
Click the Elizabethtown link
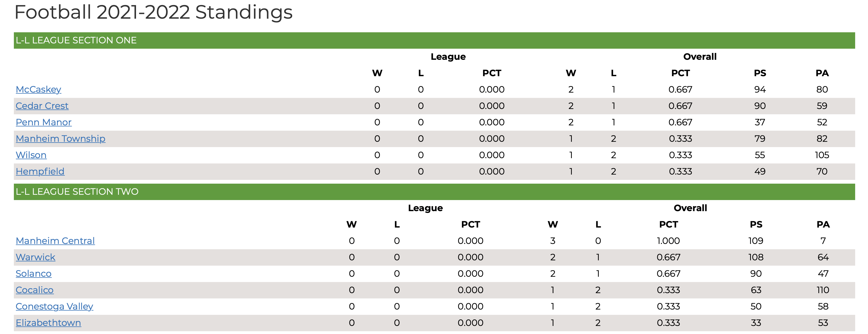coord(49,323)
